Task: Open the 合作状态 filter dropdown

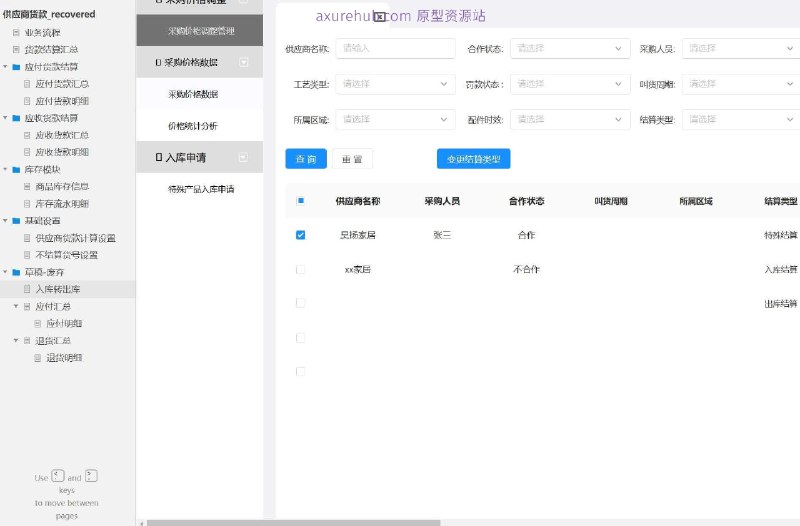Action: tap(569, 49)
